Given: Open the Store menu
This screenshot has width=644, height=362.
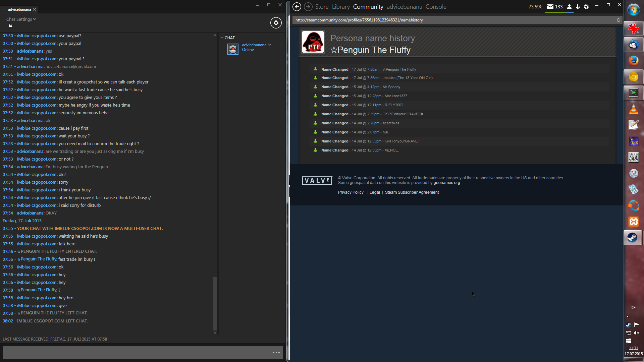Looking at the screenshot, I should pyautogui.click(x=322, y=7).
